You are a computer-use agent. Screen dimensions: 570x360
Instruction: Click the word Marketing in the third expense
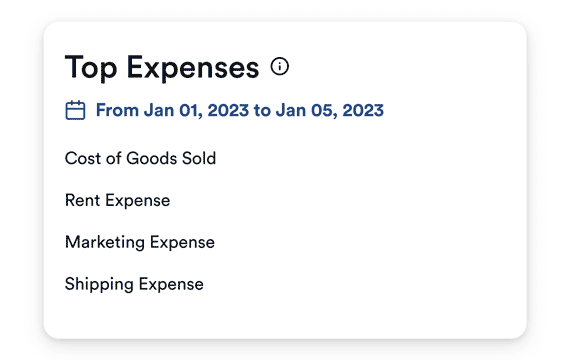[105, 243]
